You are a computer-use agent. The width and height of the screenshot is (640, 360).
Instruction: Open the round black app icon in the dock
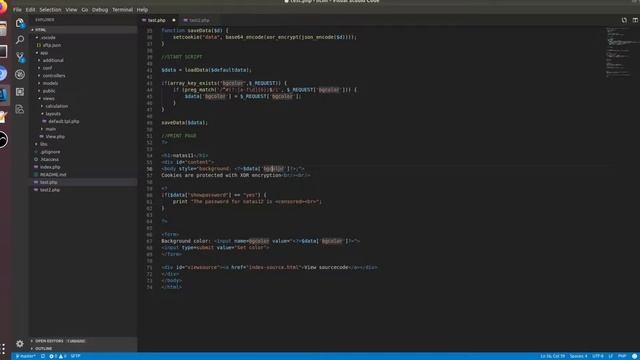3,140
